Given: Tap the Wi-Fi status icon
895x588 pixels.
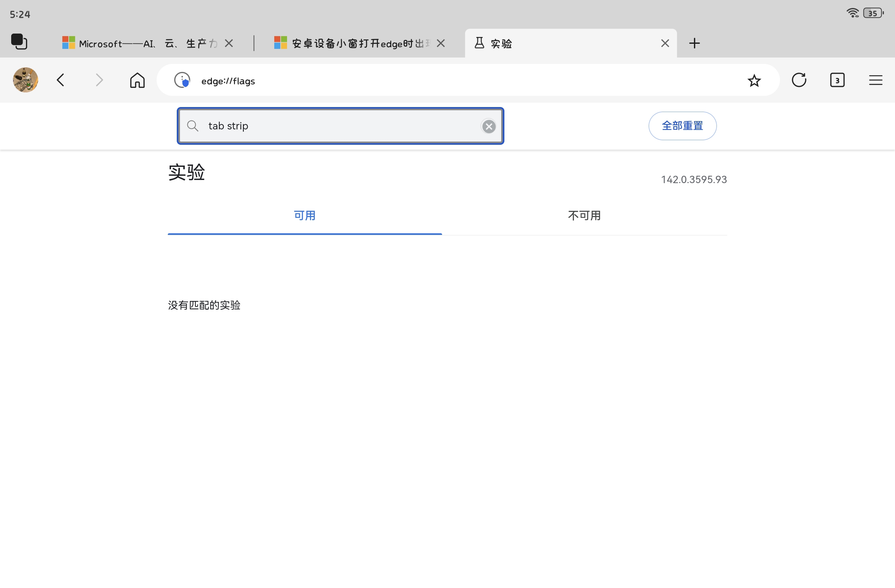Looking at the screenshot, I should click(852, 13).
